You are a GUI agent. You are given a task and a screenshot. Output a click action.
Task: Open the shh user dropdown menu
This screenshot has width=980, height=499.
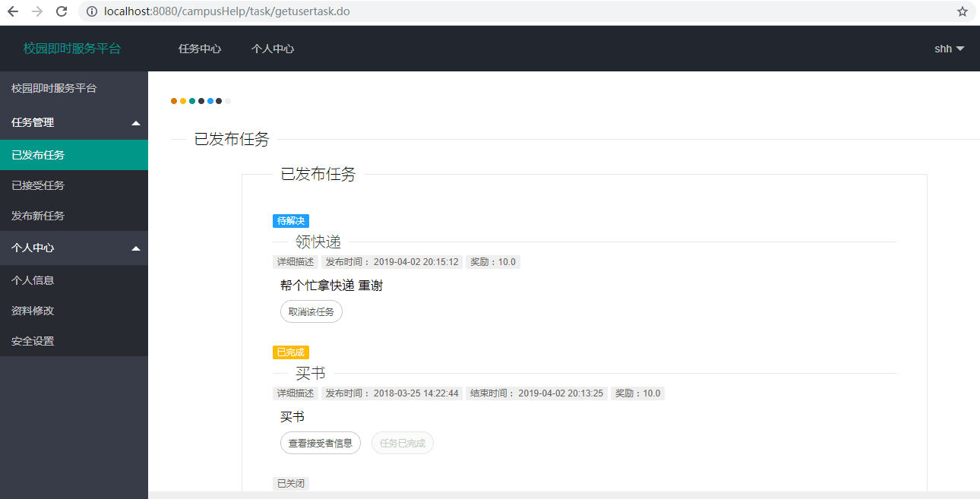950,49
